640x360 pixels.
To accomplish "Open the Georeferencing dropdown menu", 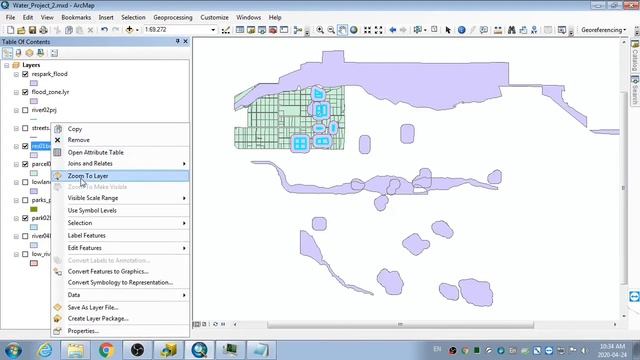I will click(x=603, y=30).
